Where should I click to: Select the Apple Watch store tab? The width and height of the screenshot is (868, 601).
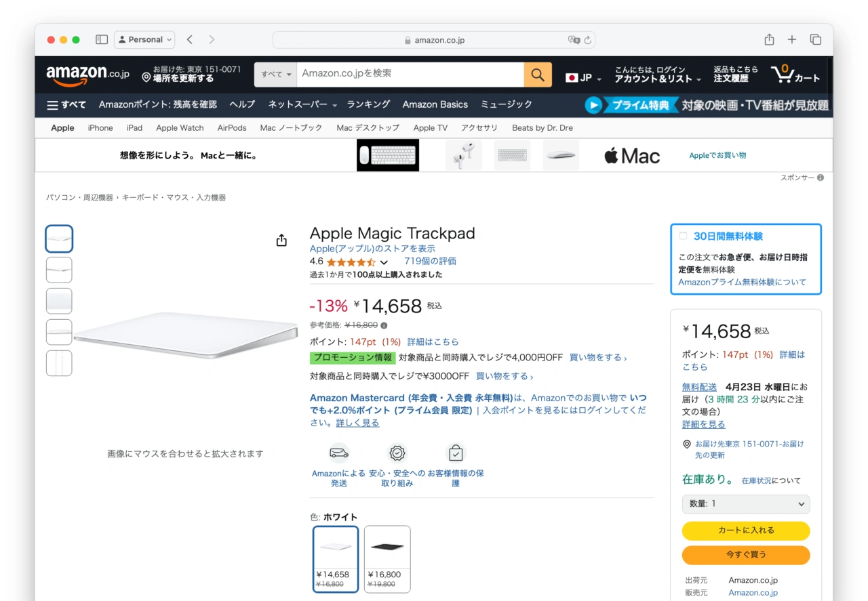click(x=180, y=128)
